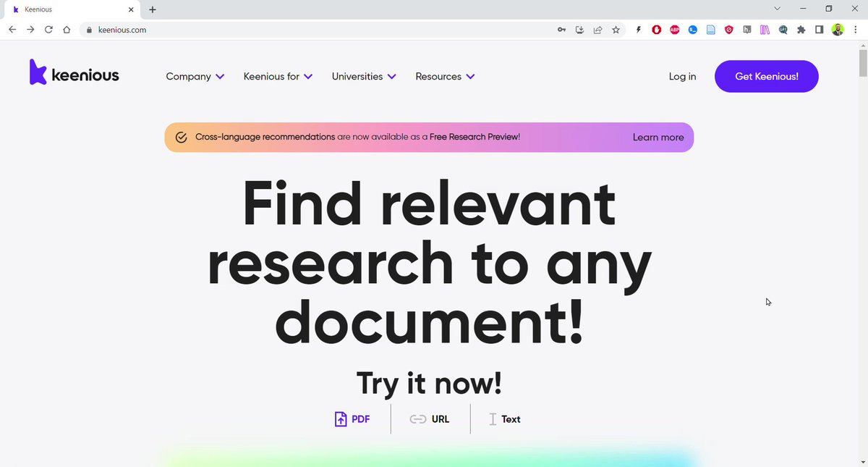Click the 'Try it now!' heading

click(x=429, y=382)
